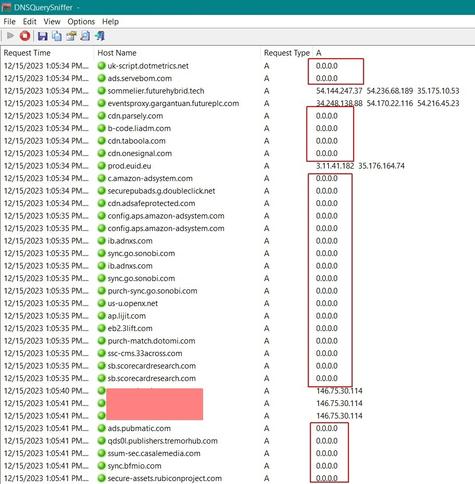Sort by the Request Type column header
This screenshot has width=475, height=484.
coord(287,53)
